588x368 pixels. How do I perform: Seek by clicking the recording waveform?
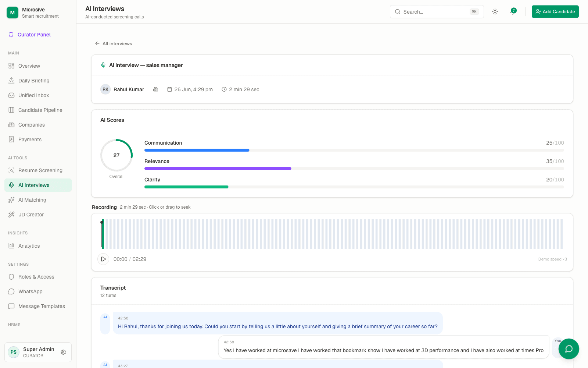pos(332,234)
